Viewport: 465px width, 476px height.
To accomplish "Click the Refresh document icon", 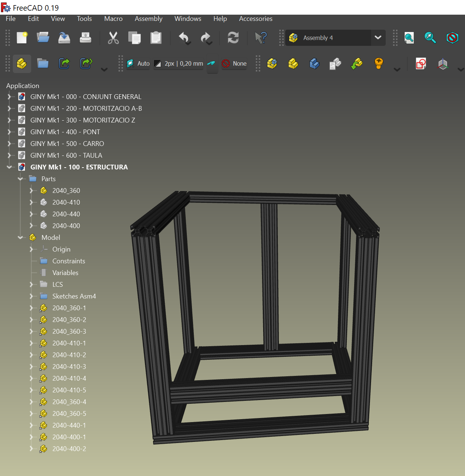I will coord(233,38).
